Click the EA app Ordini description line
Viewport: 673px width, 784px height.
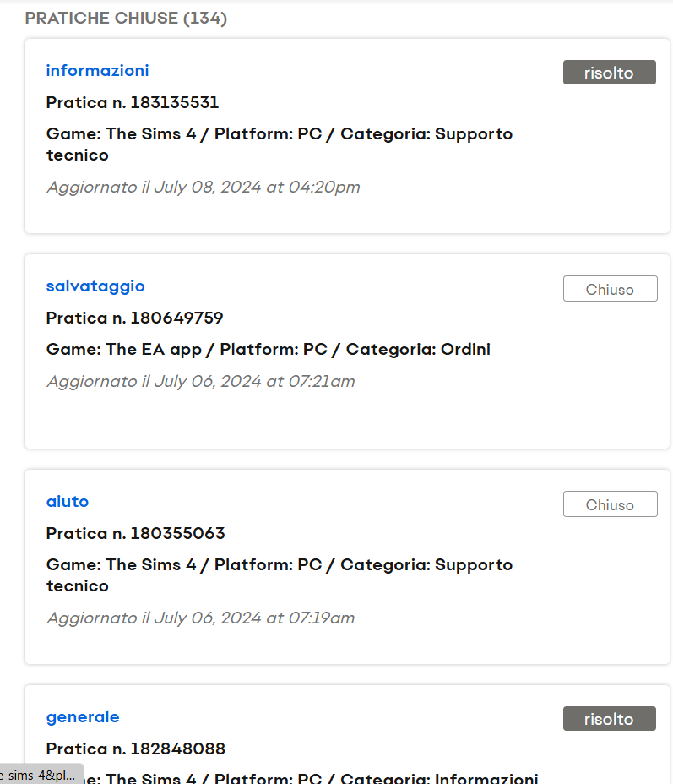click(268, 350)
